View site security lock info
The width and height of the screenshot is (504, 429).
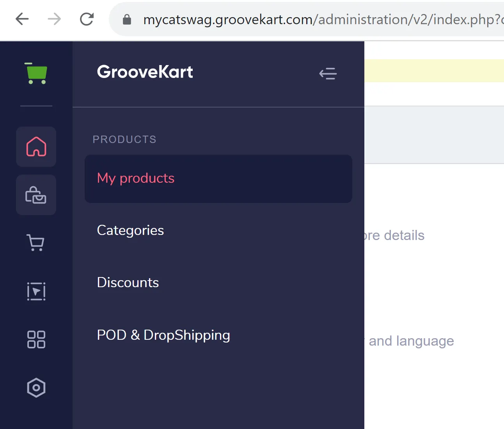(127, 19)
